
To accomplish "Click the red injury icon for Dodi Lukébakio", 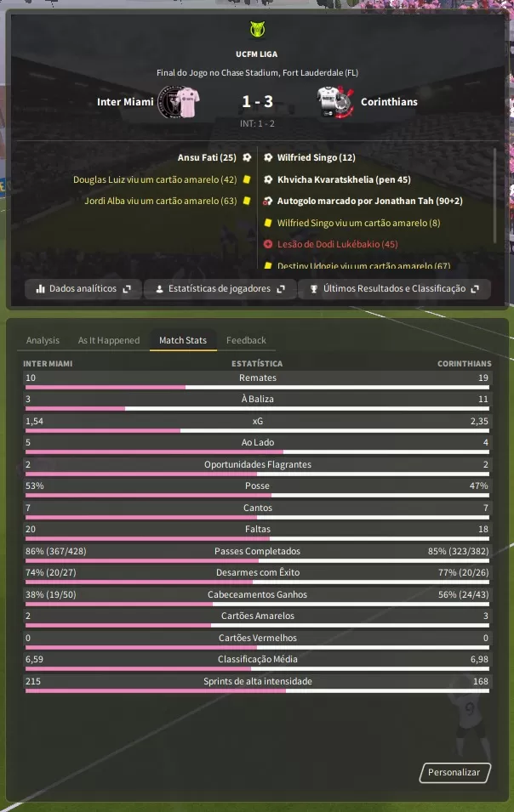I will pos(268,244).
